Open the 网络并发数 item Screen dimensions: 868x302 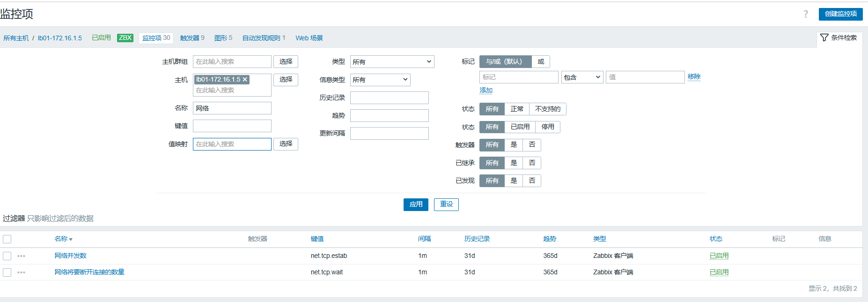70,256
